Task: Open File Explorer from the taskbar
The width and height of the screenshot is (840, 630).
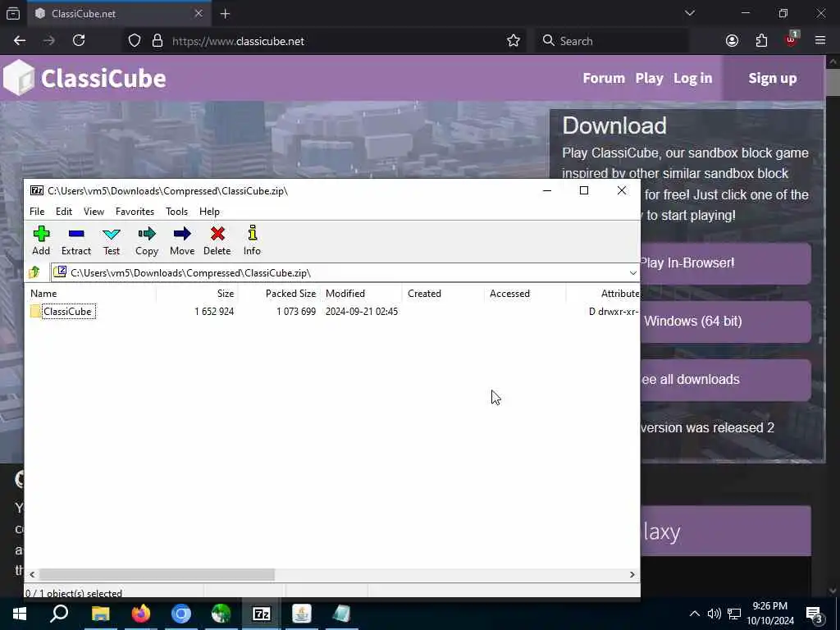Action: 101,614
